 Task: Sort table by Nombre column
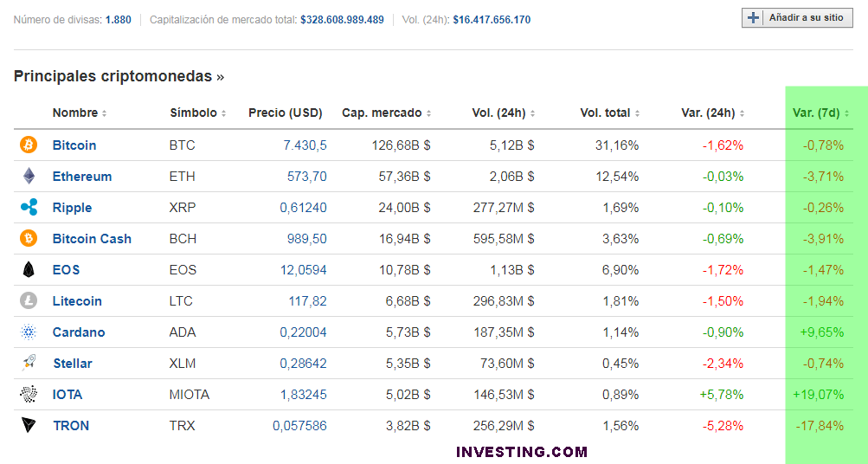[79, 113]
